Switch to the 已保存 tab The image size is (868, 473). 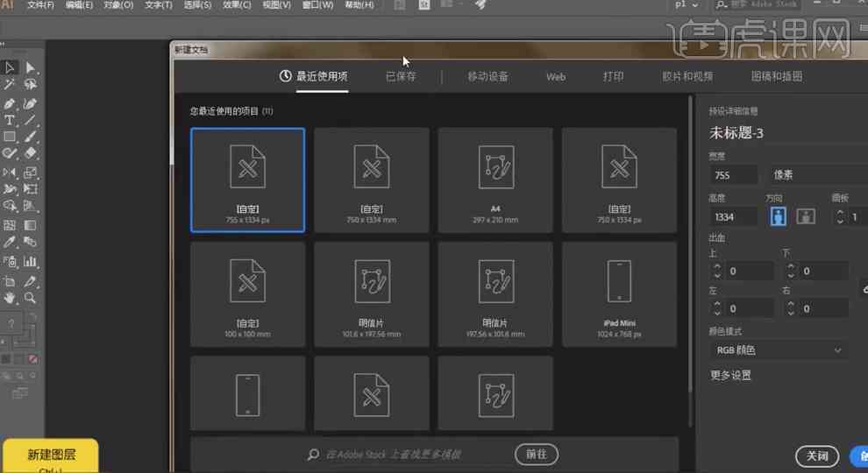click(401, 76)
